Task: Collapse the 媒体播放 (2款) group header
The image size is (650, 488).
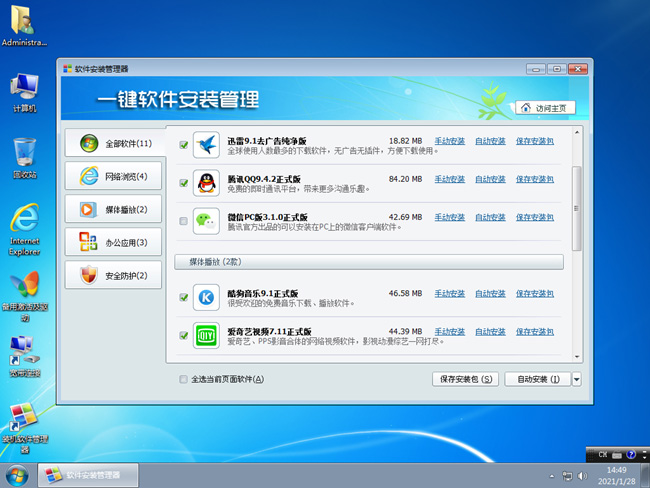Action: click(x=369, y=262)
